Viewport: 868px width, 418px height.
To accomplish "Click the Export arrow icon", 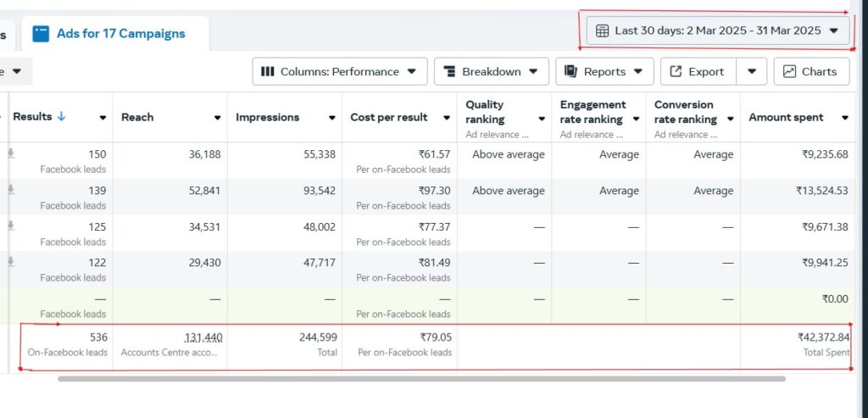I will coord(676,71).
